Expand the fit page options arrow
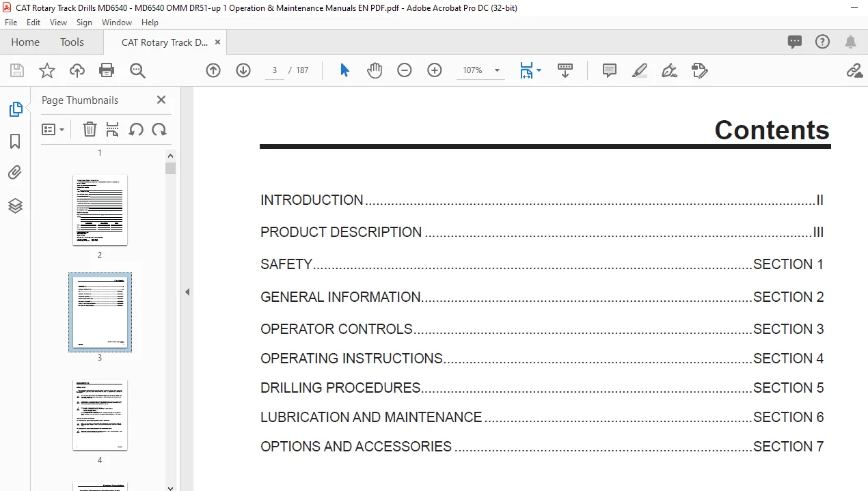Viewport: 868px width, 491px height. (x=539, y=70)
